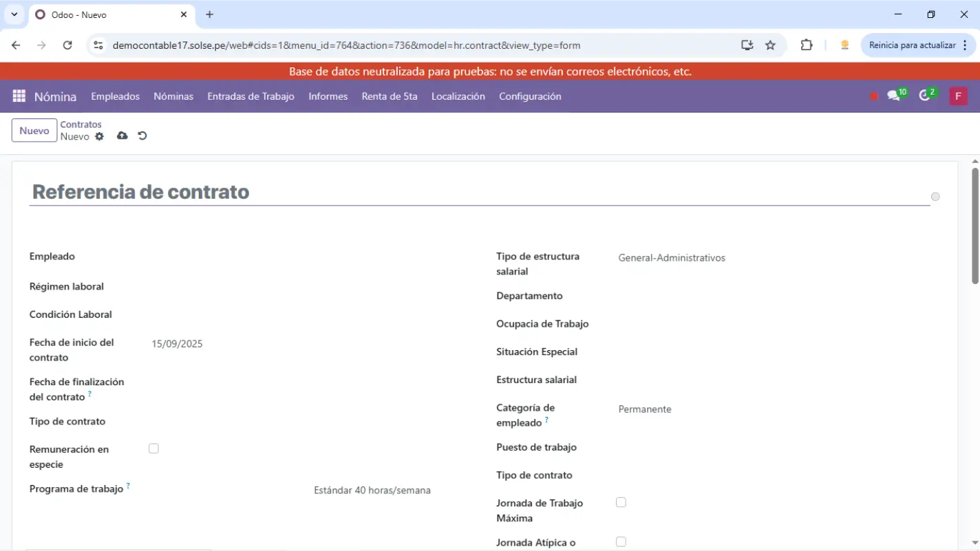The height and width of the screenshot is (551, 980).
Task: Open the Empleados menu
Action: [x=115, y=96]
